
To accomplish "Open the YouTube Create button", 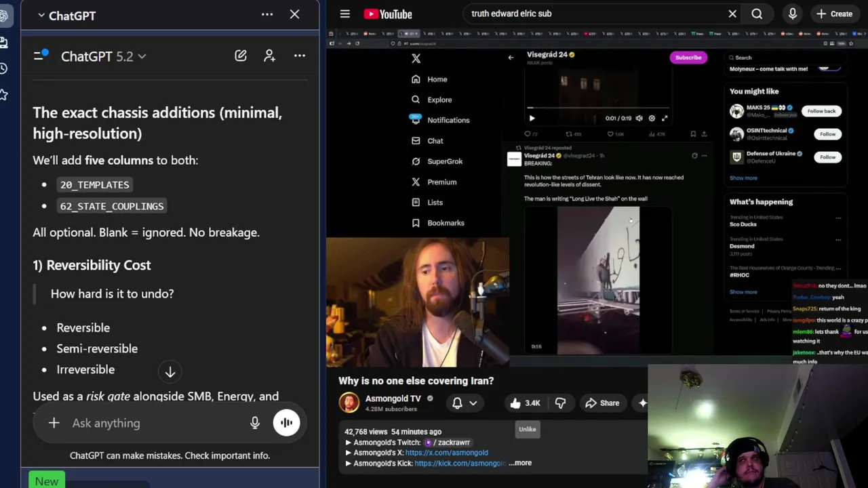I will point(835,14).
